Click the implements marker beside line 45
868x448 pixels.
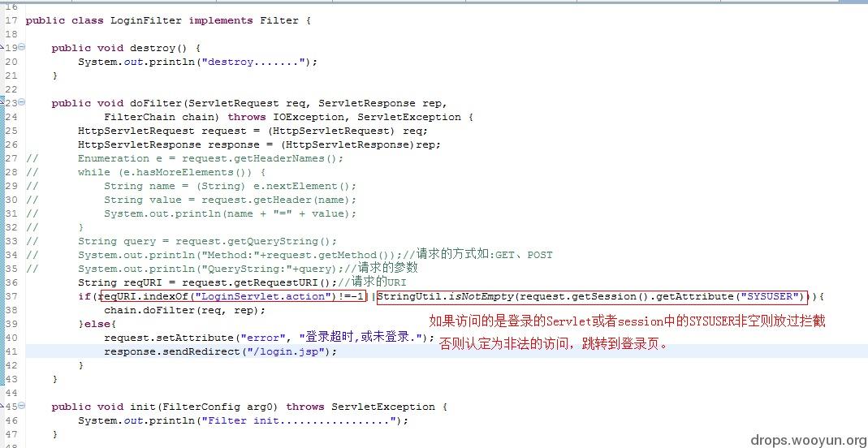(x=2, y=407)
